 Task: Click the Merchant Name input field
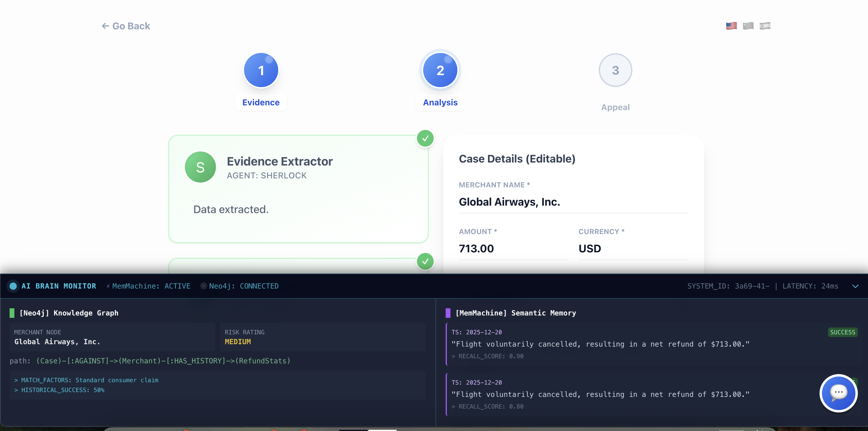click(573, 202)
